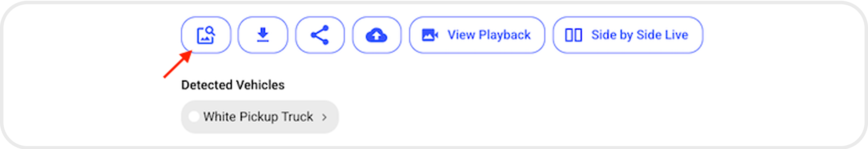
Task: Click the "White Pickup Truck" text
Action: click(x=258, y=117)
